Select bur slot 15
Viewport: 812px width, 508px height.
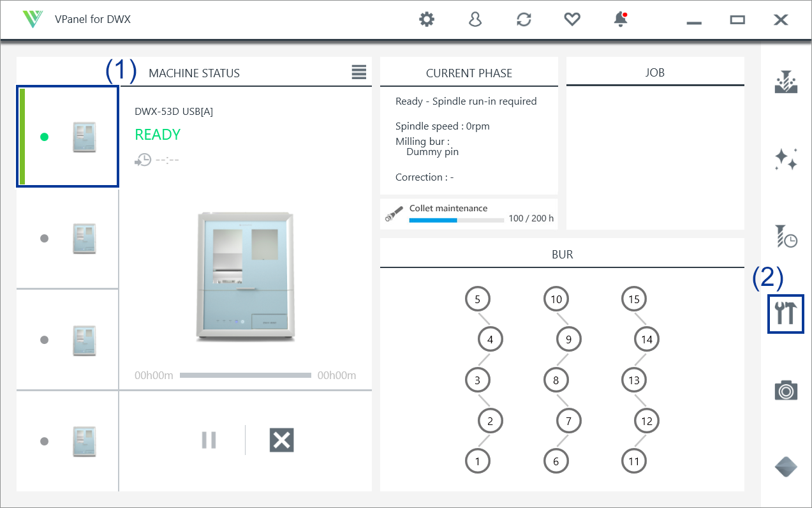click(x=634, y=299)
